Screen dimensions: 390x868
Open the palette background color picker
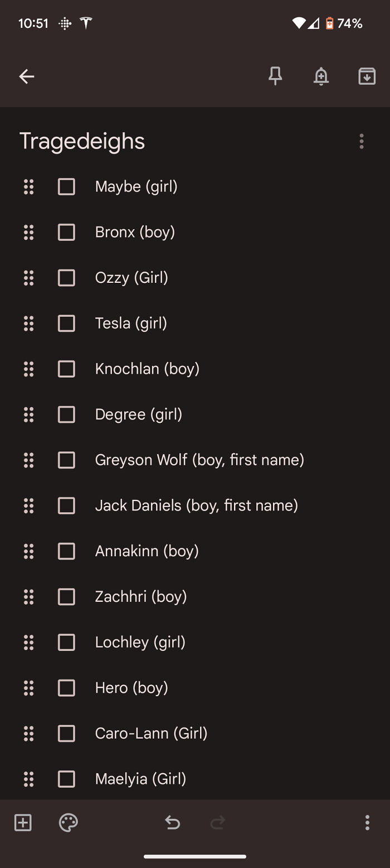coord(69,822)
